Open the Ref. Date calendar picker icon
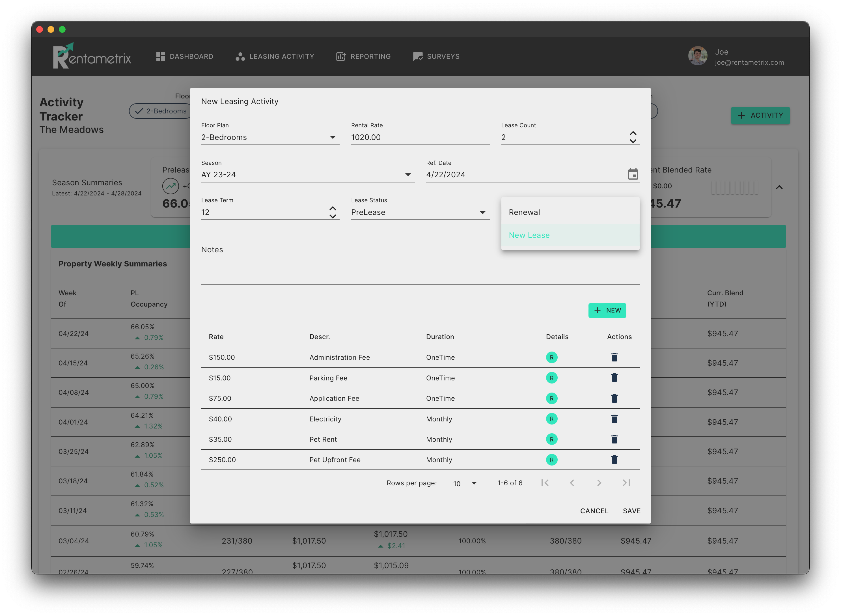The height and width of the screenshot is (616, 841). [x=633, y=174]
